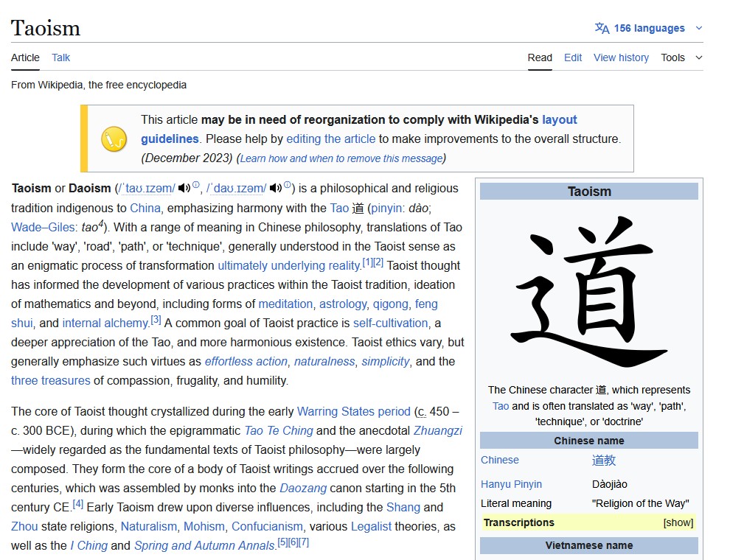Select the Article tab

pos(25,57)
